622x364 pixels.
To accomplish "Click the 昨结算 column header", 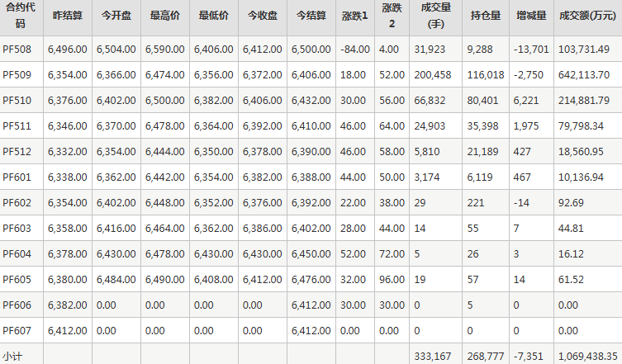I will [x=68, y=16].
